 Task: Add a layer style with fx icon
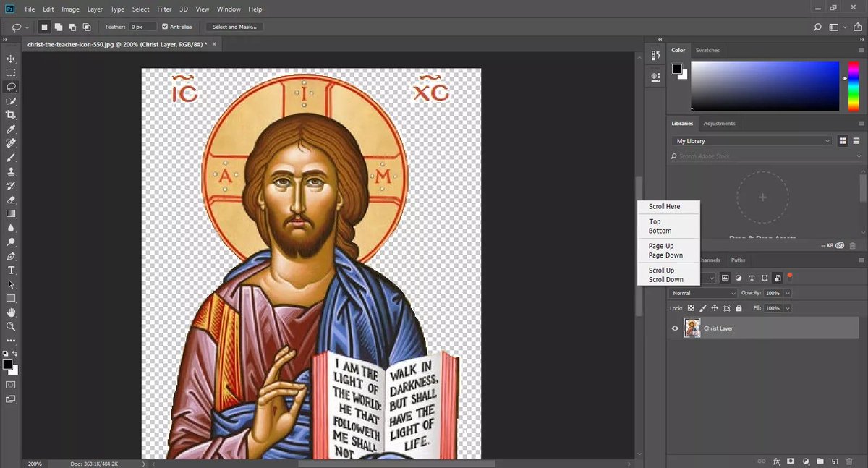click(777, 461)
